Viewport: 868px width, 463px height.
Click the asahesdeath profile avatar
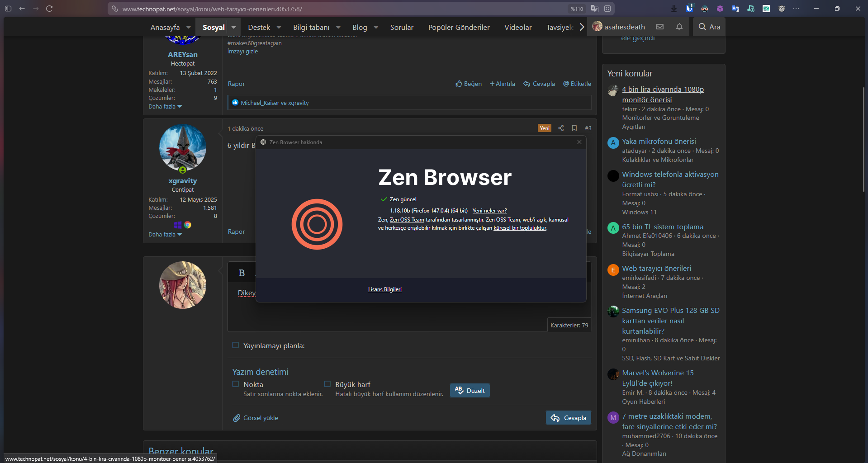click(x=597, y=27)
